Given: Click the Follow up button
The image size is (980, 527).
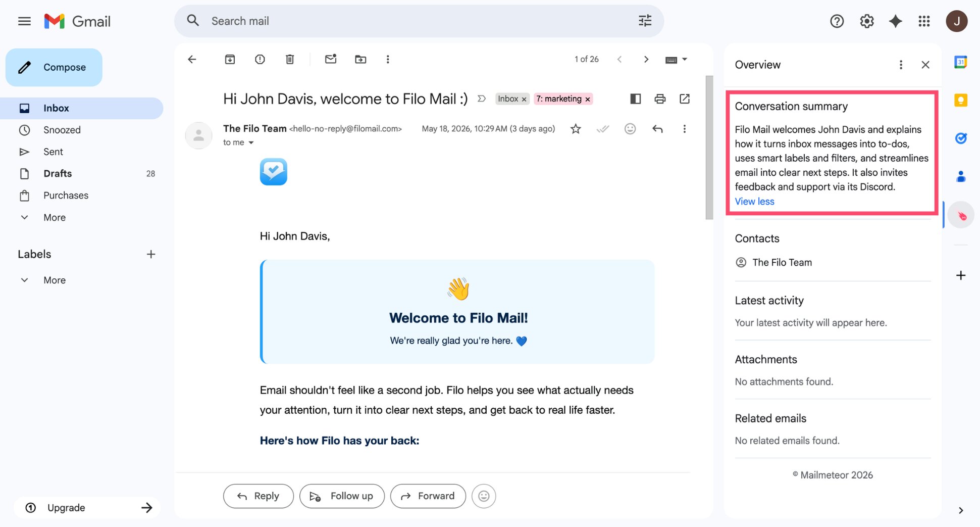Looking at the screenshot, I should pos(342,496).
